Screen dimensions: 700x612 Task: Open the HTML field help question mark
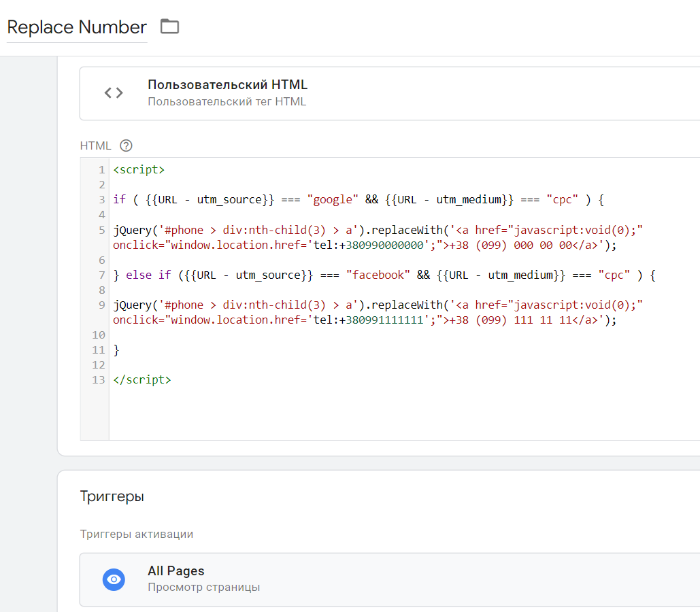coord(126,146)
